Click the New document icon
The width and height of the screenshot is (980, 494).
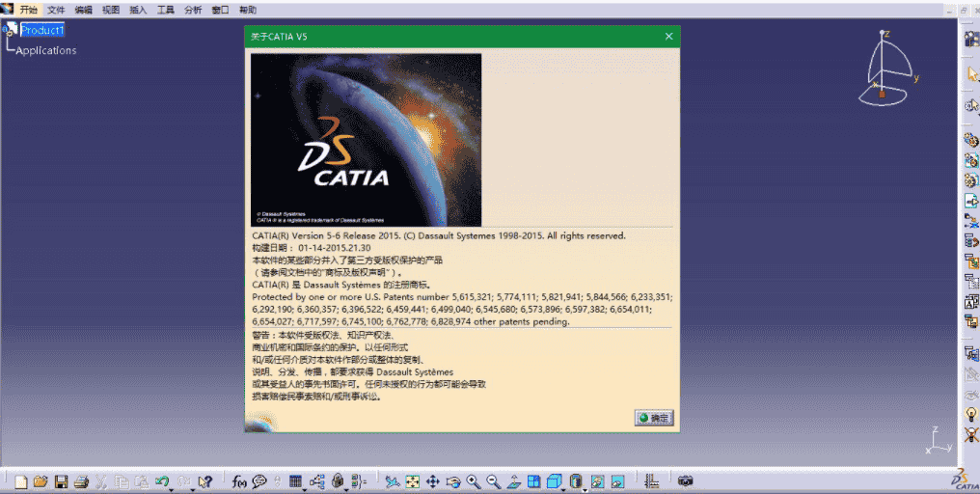[x=19, y=480]
